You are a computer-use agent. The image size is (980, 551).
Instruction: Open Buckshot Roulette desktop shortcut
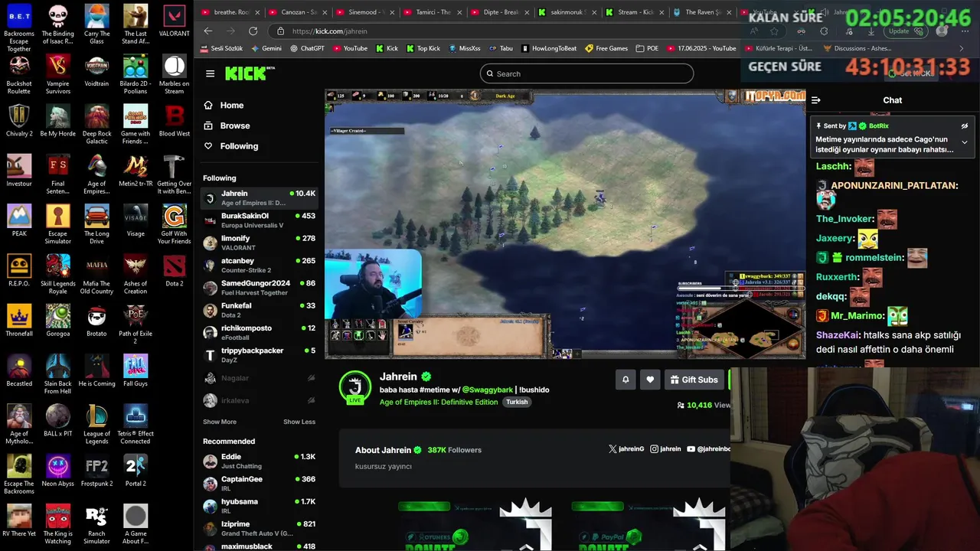[x=19, y=75]
